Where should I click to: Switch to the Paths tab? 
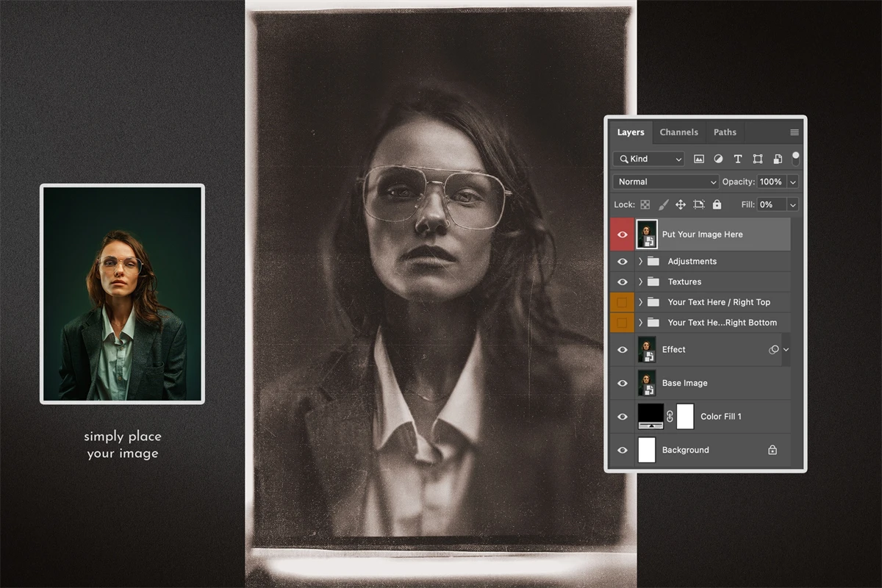pyautogui.click(x=725, y=132)
